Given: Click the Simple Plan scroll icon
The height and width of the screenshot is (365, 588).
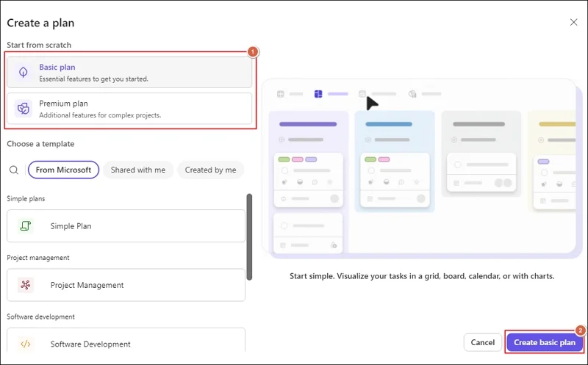Looking at the screenshot, I should (x=26, y=226).
